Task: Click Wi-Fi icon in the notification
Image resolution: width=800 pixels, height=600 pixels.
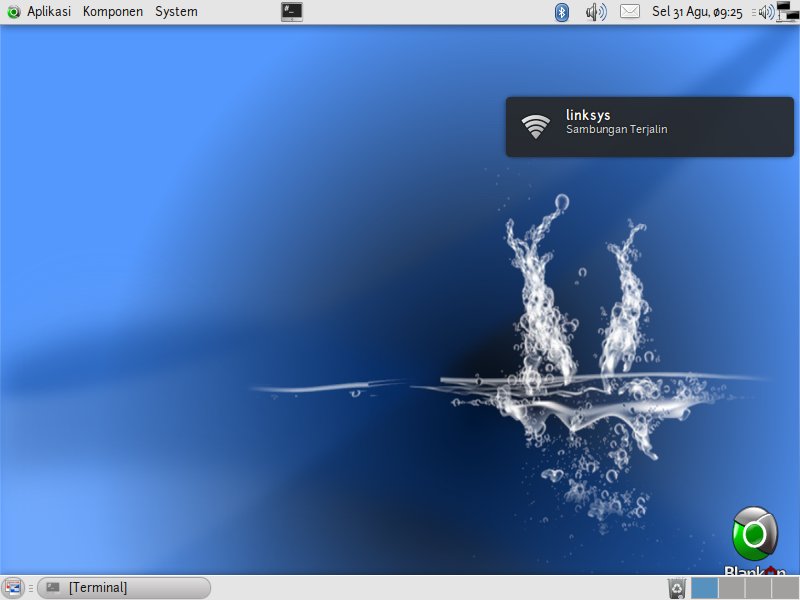Action: [536, 127]
